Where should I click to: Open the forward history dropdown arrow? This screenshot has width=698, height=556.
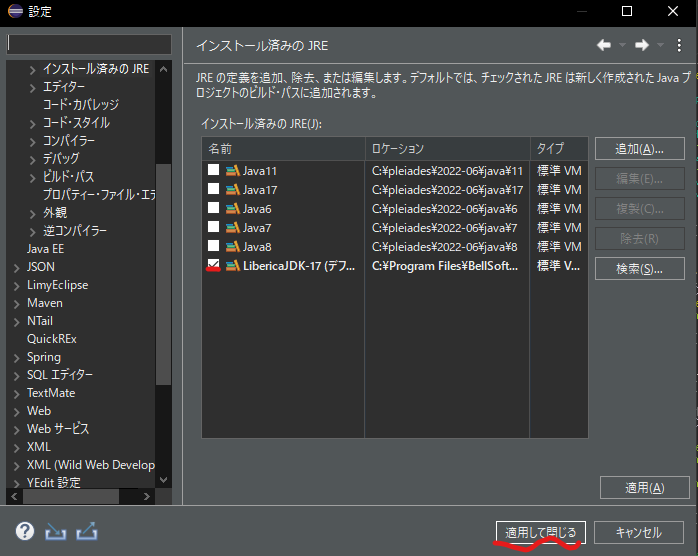click(660, 45)
